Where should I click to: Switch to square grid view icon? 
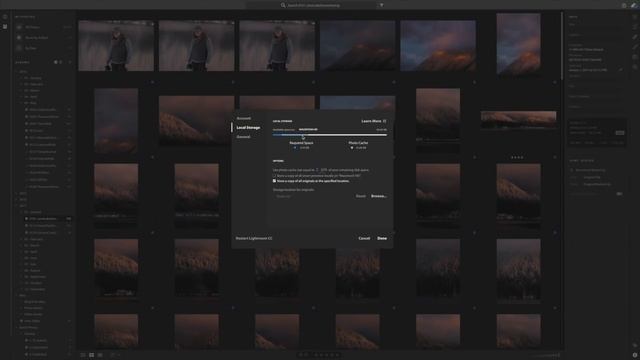[x=91, y=355]
